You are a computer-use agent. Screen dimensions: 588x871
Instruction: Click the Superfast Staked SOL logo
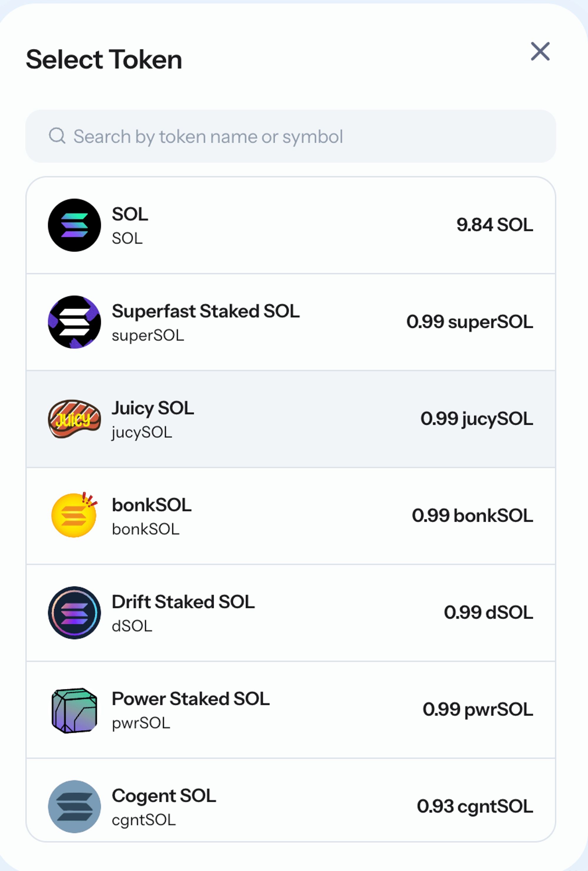pos(74,322)
